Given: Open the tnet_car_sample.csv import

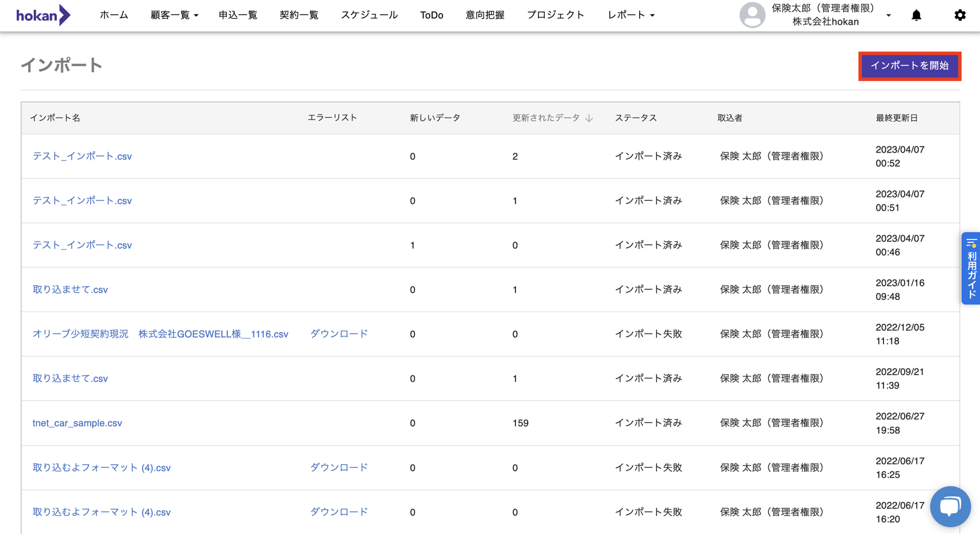Looking at the screenshot, I should tap(77, 423).
